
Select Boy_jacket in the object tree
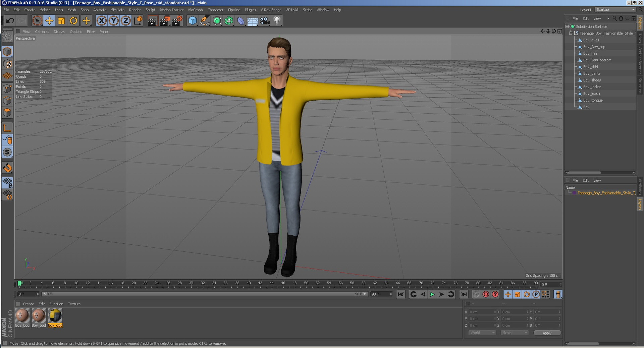pos(592,87)
